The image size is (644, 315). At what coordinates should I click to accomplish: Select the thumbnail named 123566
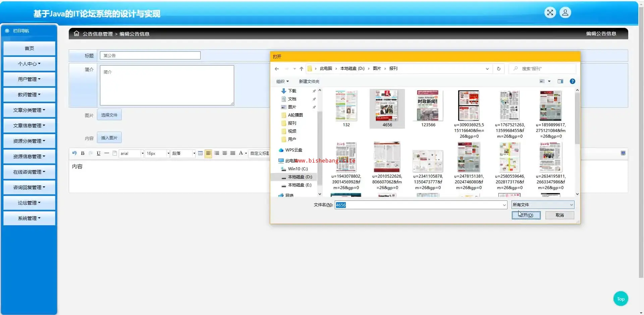pos(428,109)
